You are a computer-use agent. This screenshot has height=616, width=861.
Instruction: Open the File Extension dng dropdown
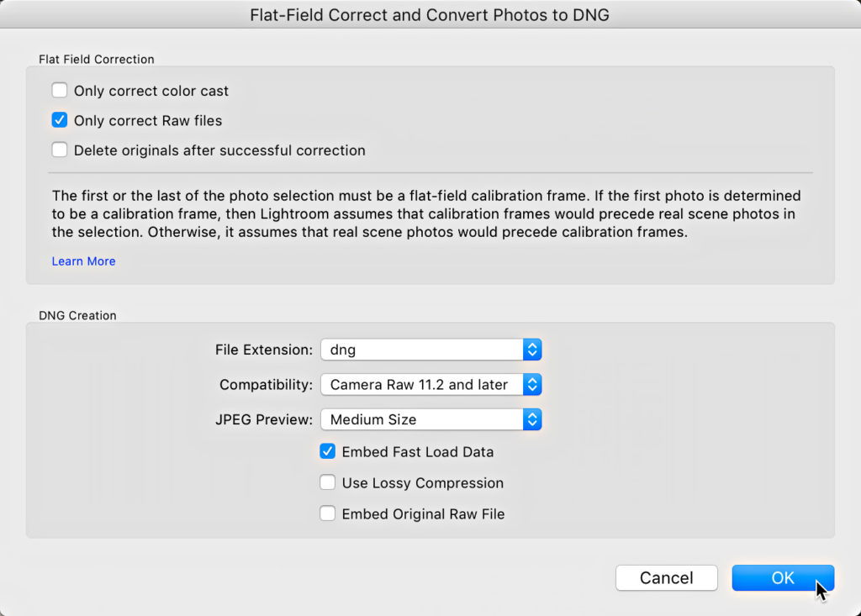431,350
